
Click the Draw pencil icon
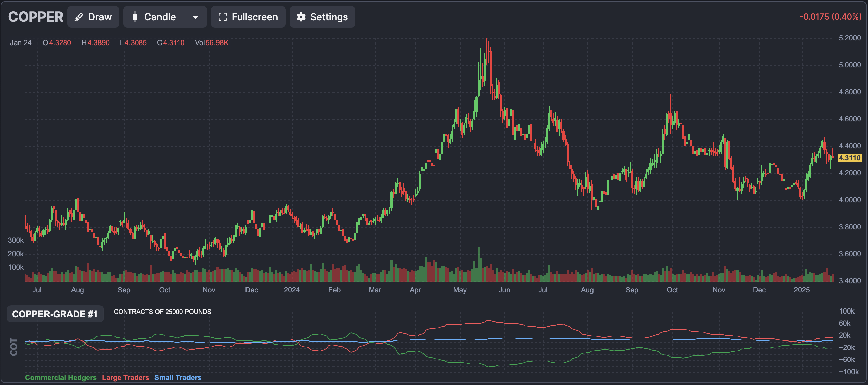point(79,17)
